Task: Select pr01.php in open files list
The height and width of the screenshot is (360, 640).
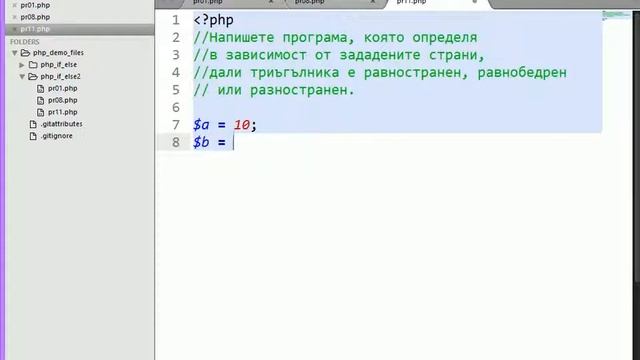Action: coord(35,5)
